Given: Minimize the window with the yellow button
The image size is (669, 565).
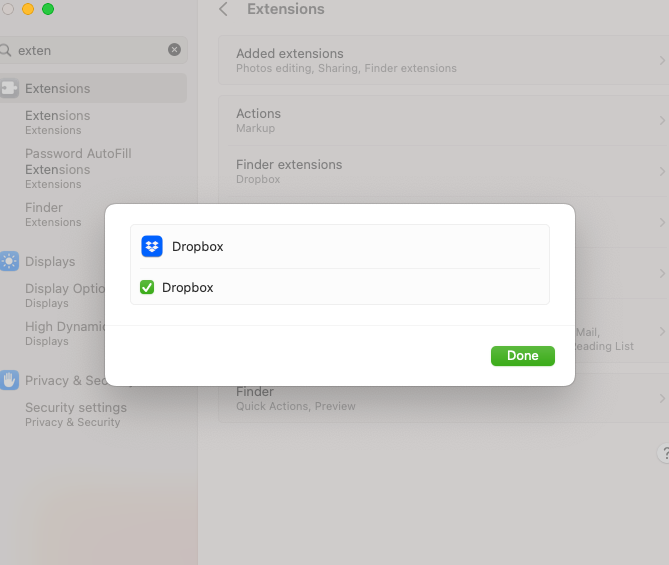Looking at the screenshot, I should coord(28,9).
